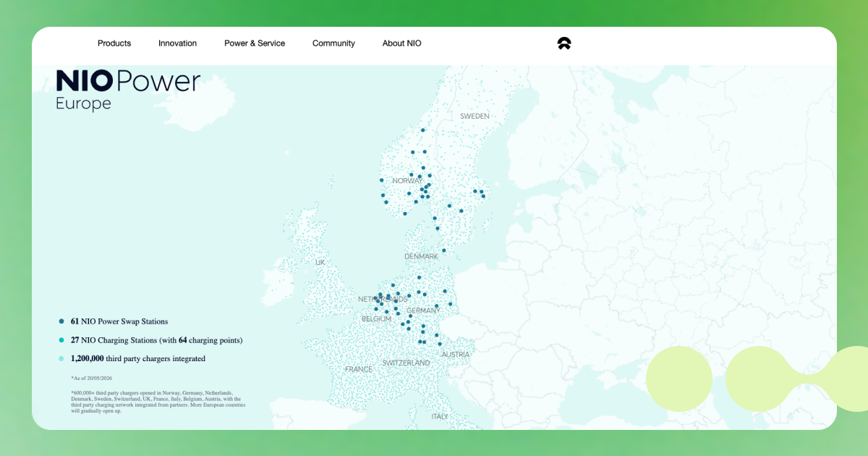Screen dimensions: 868x456
Task: Click the AUSTRIA map label
Action: pos(456,355)
